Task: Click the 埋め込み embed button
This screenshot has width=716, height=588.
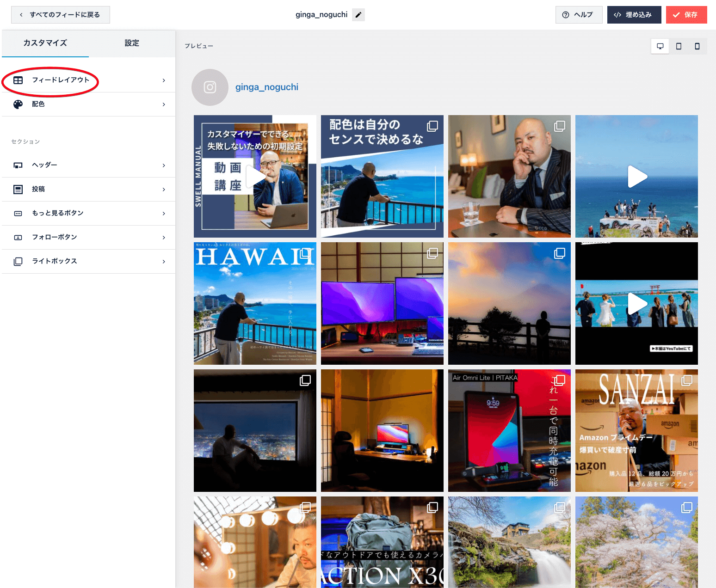Action: click(634, 15)
